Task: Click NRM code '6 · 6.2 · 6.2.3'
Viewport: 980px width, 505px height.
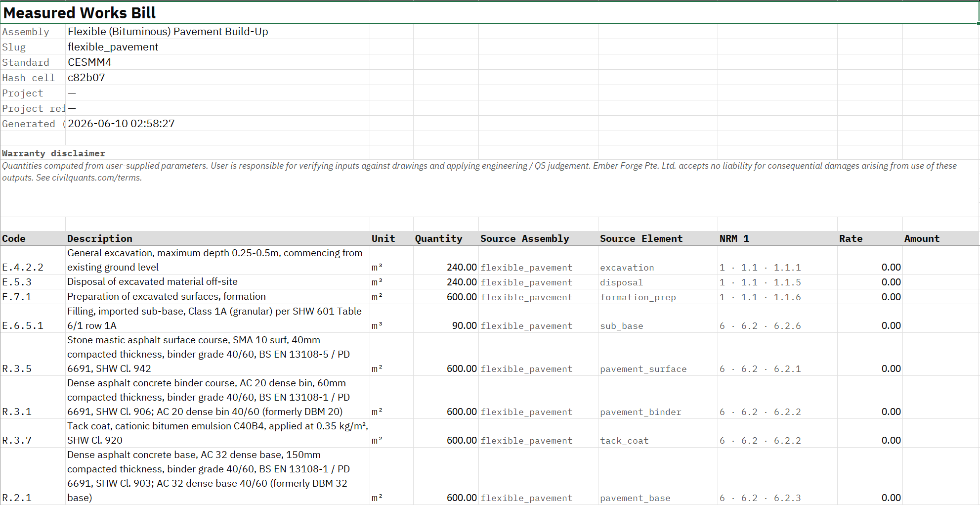Action: [777, 476]
